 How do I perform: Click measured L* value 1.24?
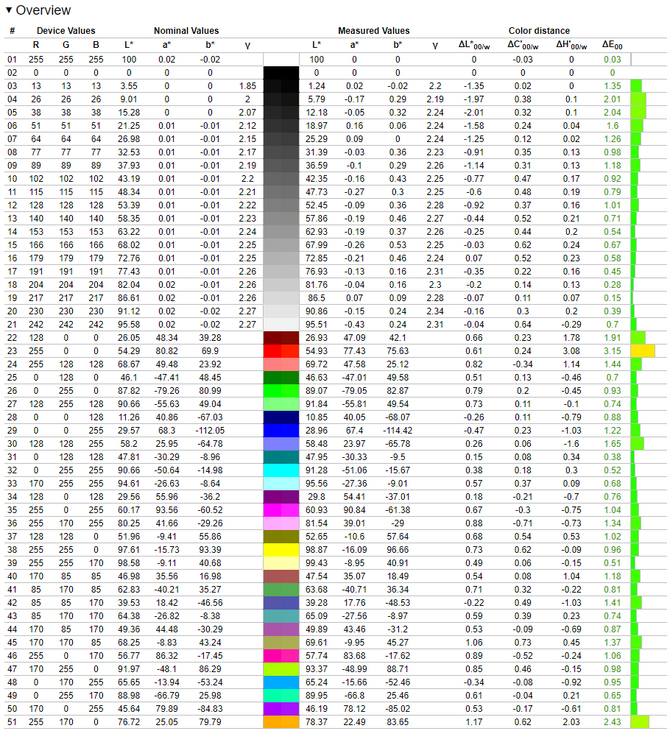[x=317, y=86]
